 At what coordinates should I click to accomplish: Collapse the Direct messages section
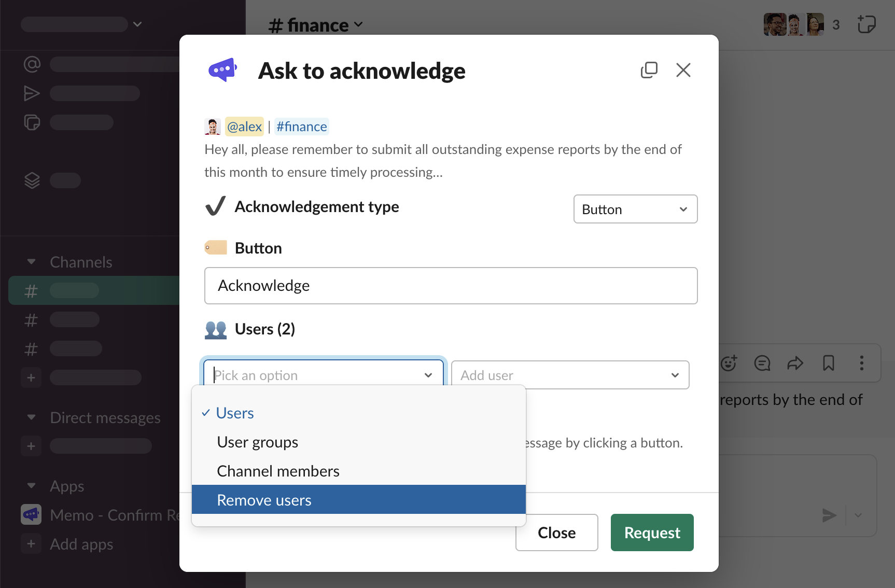point(32,417)
